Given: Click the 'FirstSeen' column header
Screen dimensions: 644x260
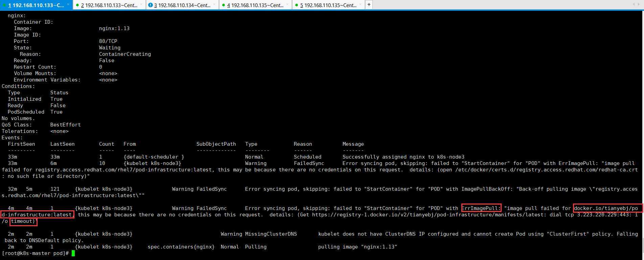Looking at the screenshot, I should 21,144.
